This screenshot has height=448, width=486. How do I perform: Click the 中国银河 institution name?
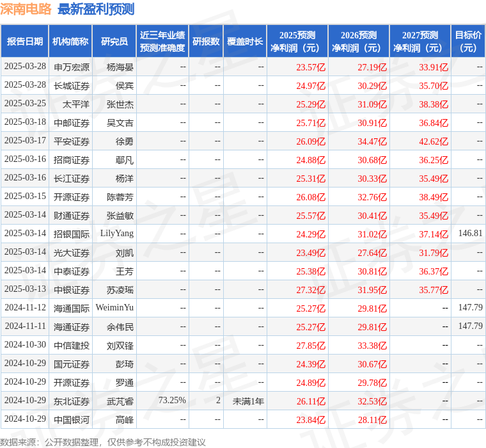pyautogui.click(x=72, y=420)
